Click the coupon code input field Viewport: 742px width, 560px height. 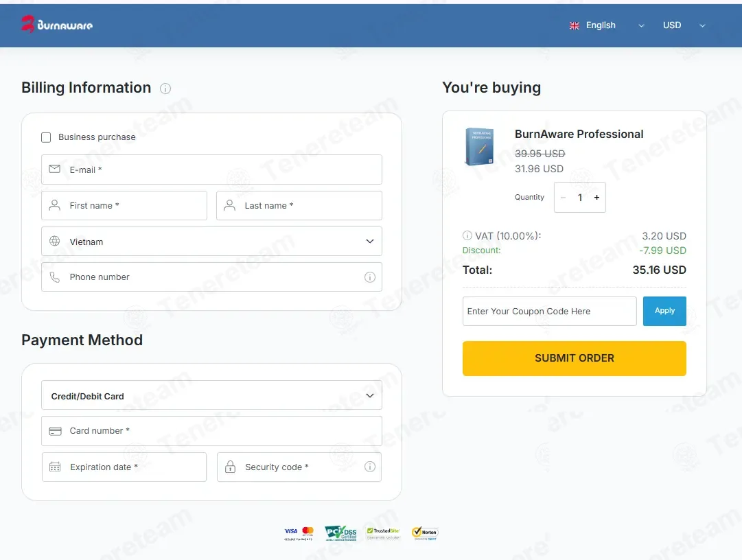pyautogui.click(x=549, y=311)
